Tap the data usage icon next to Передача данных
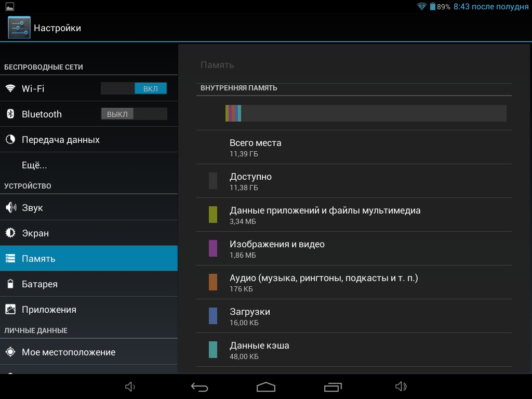Screen dimensions: 532x399 point(10,139)
